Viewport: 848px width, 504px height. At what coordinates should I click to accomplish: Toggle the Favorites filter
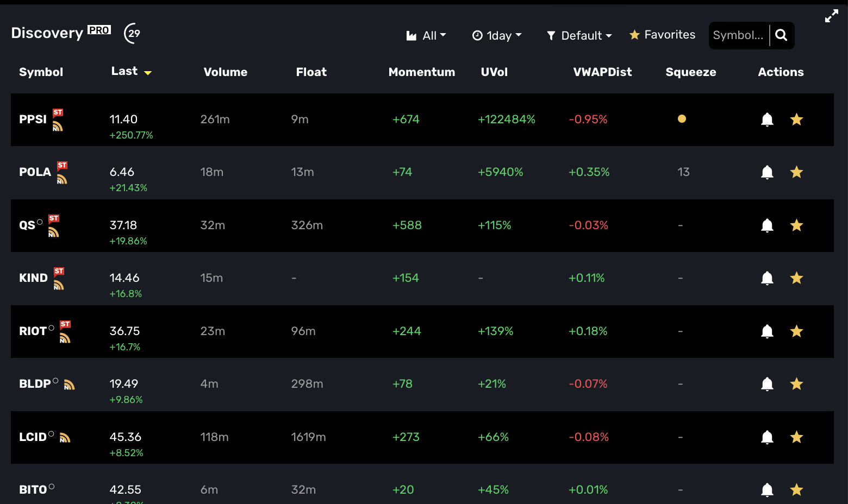(x=662, y=35)
